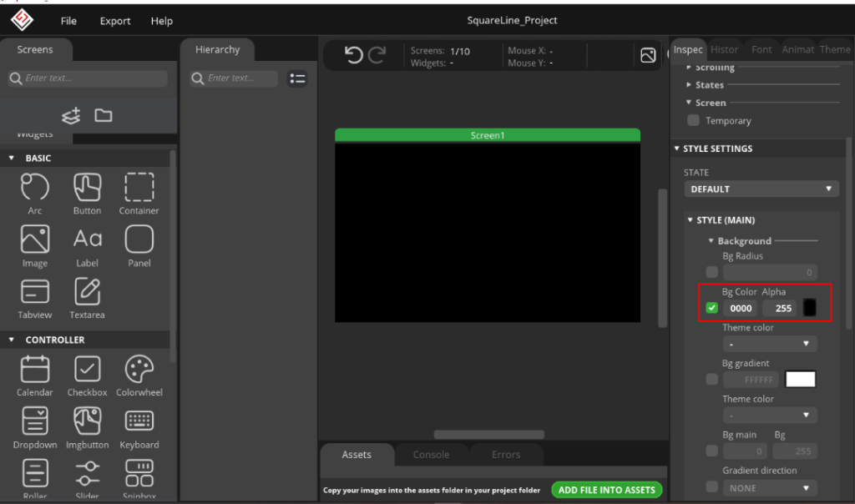Click the add new screen icon

70,114
